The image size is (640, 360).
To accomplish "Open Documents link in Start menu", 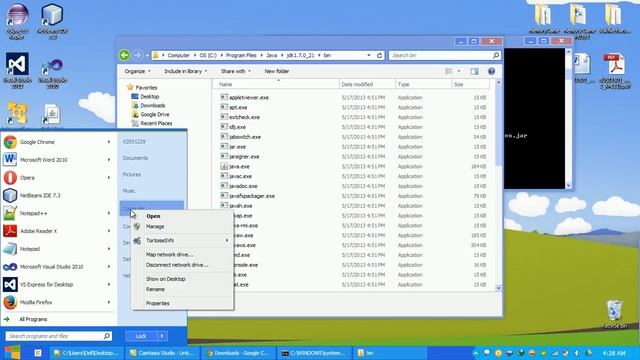I will (x=135, y=158).
